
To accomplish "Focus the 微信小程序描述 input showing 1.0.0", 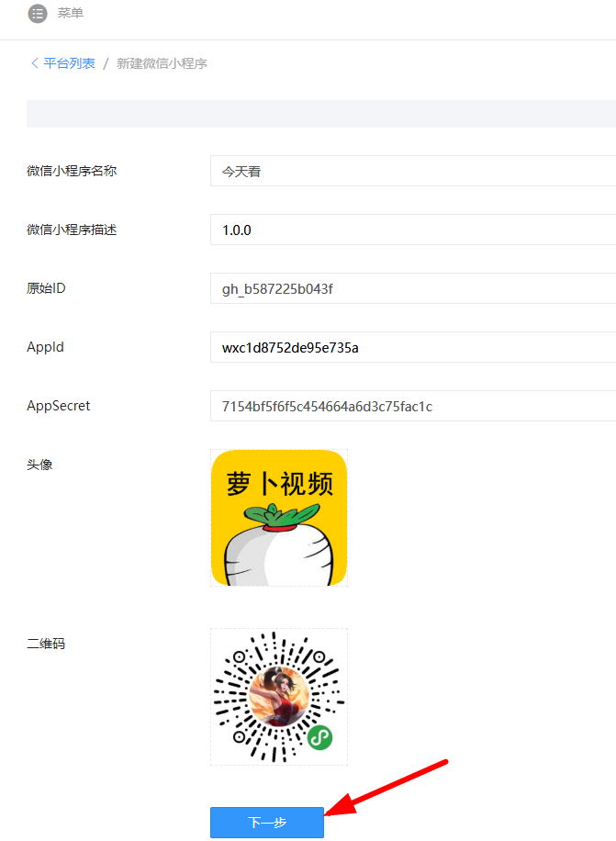I will 413,230.
